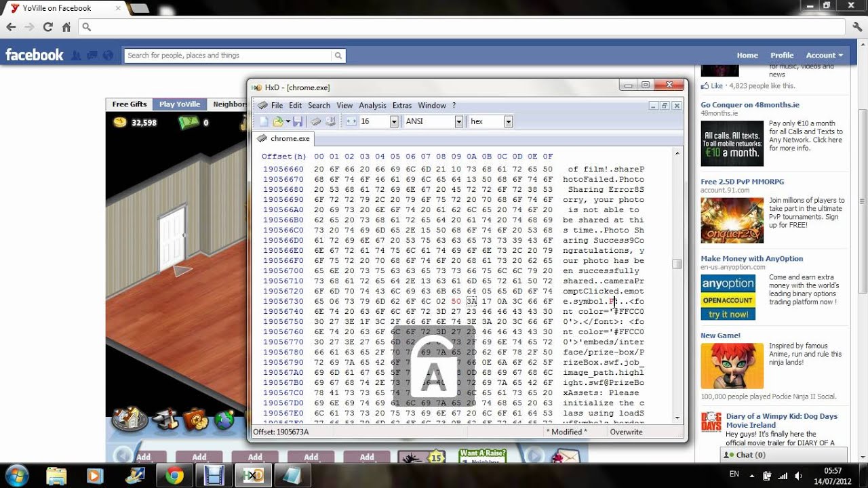The height and width of the screenshot is (488, 868).
Task: Click the Open file folder icon in HxD
Action: [278, 121]
